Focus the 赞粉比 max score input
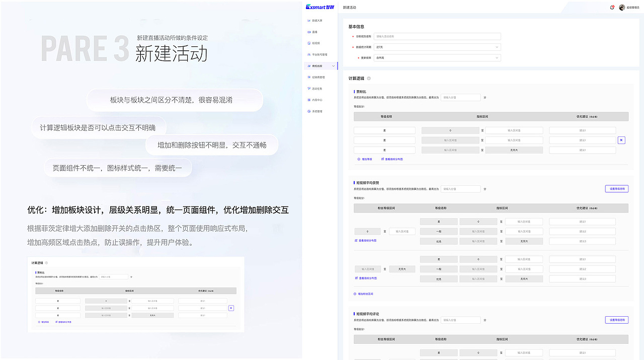This screenshot has height=360, width=644. pyautogui.click(x=461, y=97)
